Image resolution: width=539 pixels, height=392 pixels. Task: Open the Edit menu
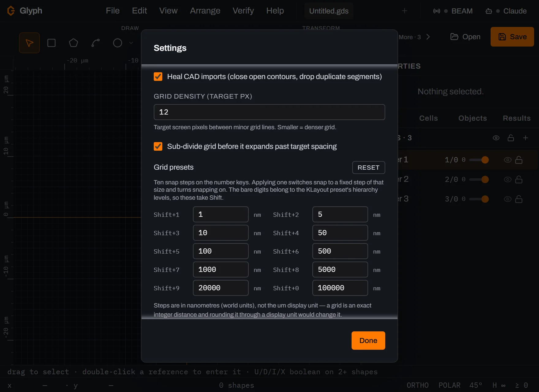pyautogui.click(x=139, y=11)
